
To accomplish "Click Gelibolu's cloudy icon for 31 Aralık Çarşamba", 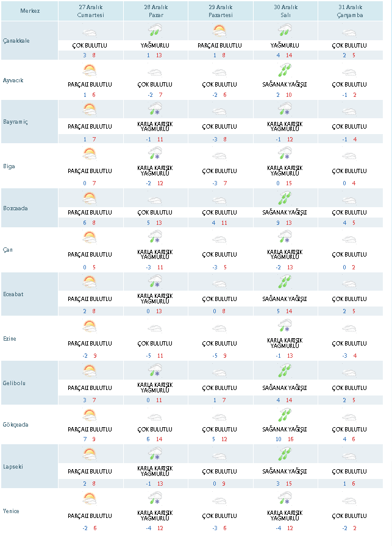I will 349,372.
